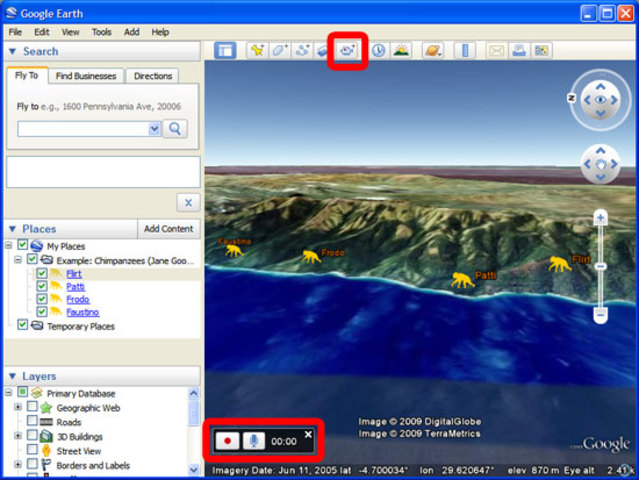The image size is (639, 480).
Task: Collapse the Search panel triangle
Action: [x=13, y=51]
